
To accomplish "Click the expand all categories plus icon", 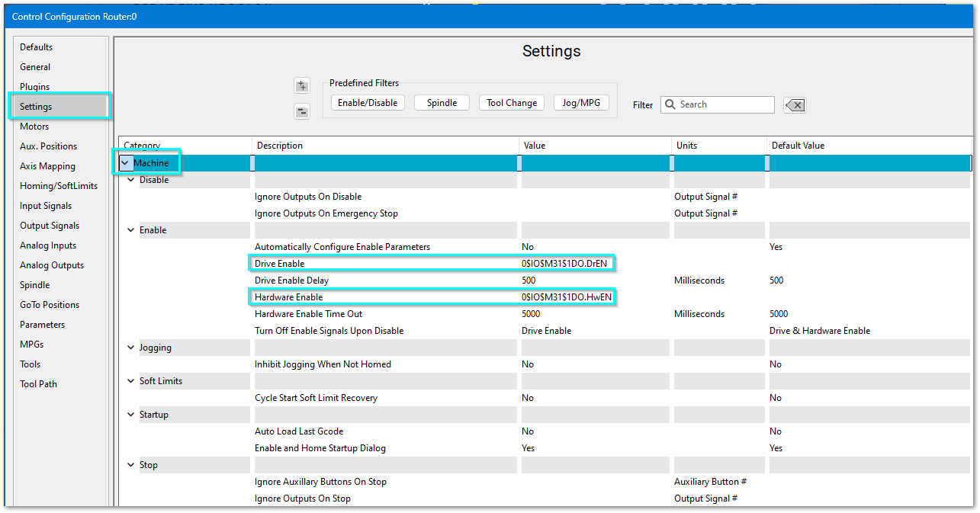I will point(302,86).
